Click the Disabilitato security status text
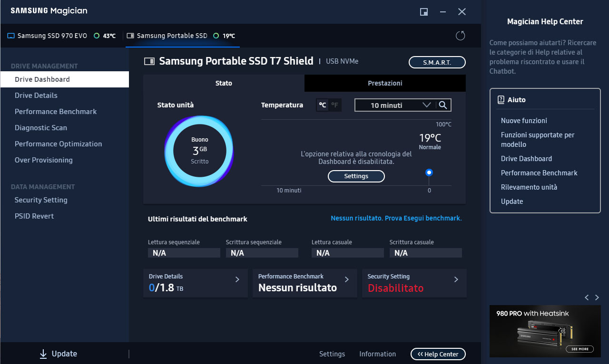The width and height of the screenshot is (609, 364). 396,288
